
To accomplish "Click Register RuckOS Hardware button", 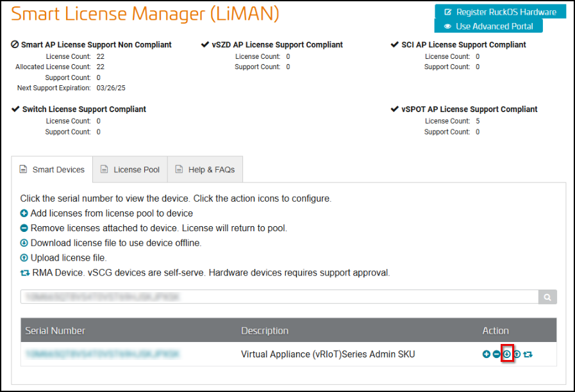I will pos(501,12).
